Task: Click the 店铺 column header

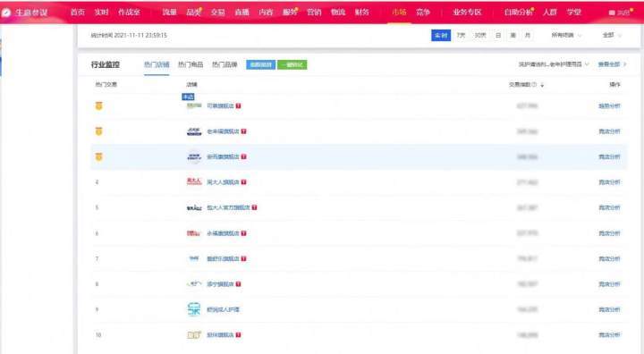Action: point(191,85)
